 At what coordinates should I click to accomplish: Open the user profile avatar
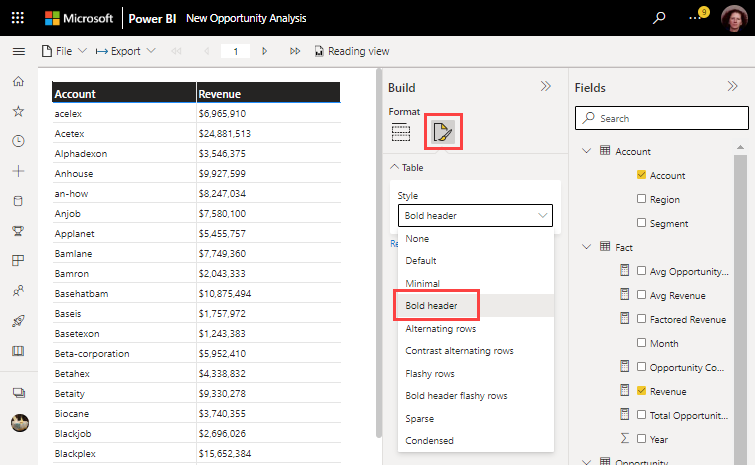(733, 18)
